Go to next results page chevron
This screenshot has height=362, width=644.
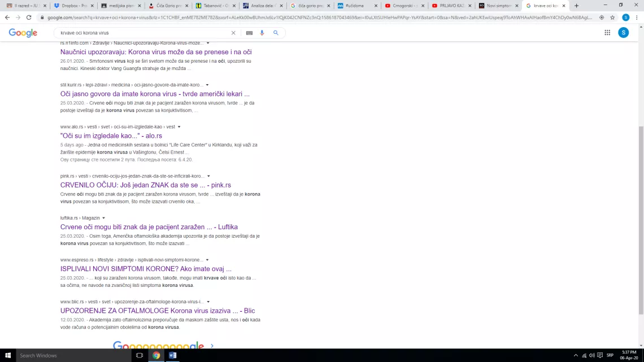212,346
